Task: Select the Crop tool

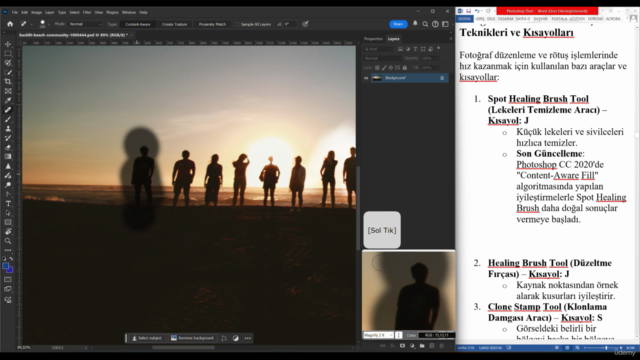Action: pos(8,82)
